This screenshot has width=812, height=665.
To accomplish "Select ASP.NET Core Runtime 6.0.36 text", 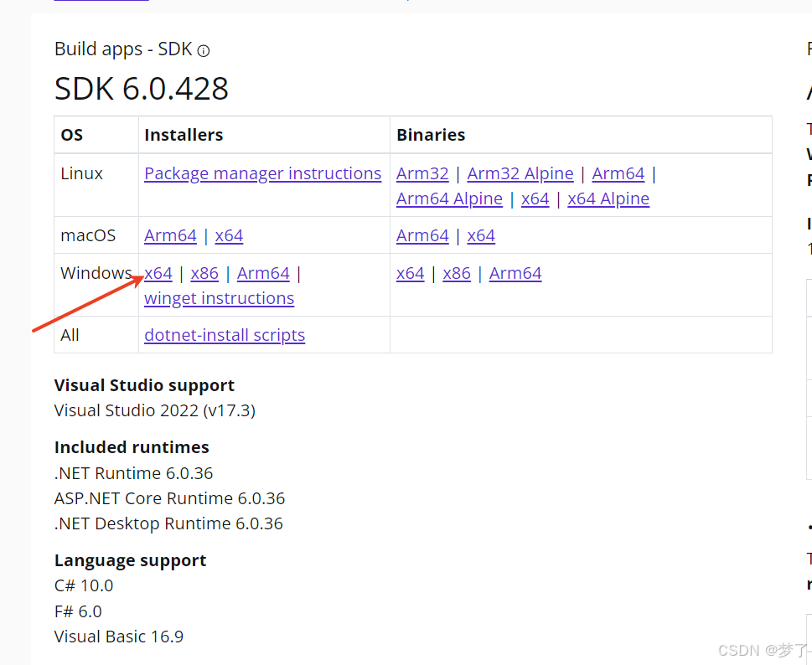I will pyautogui.click(x=169, y=498).
